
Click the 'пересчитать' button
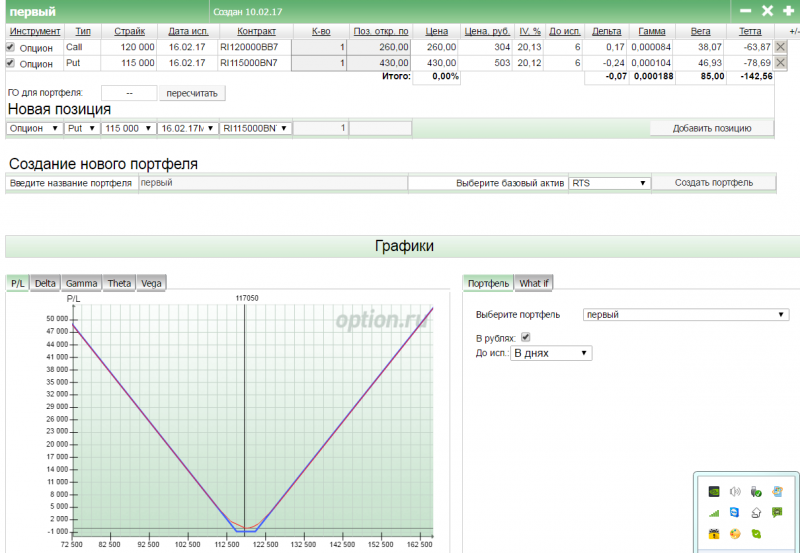pos(192,93)
